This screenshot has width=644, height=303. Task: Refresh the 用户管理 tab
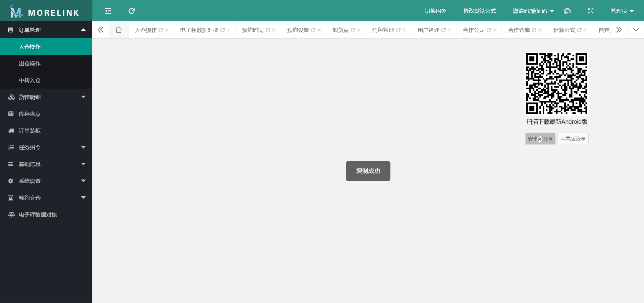coord(444,30)
